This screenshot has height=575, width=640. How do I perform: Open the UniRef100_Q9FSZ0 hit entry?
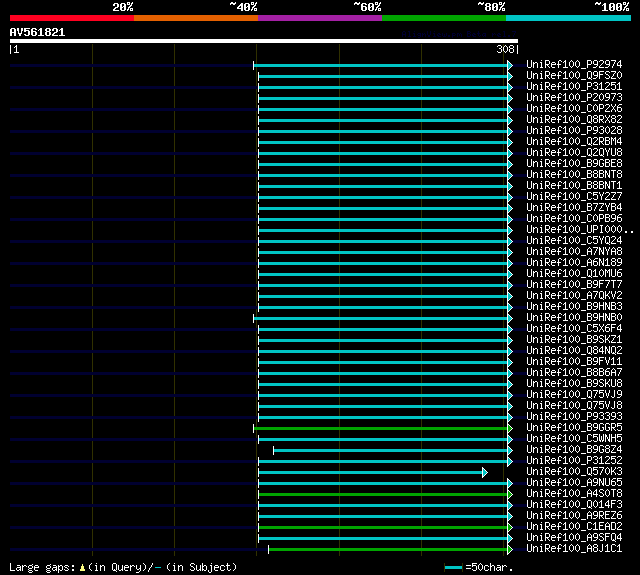tap(574, 75)
